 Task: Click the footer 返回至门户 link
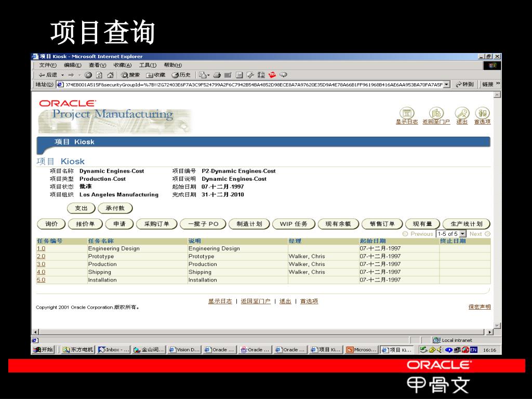tap(256, 301)
